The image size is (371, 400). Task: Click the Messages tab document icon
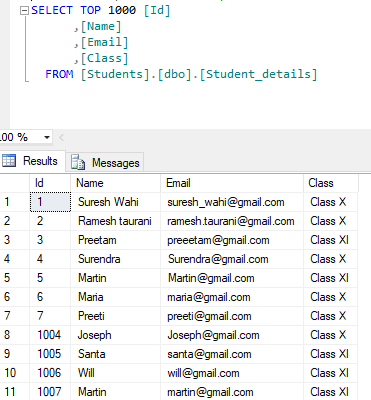tap(78, 162)
